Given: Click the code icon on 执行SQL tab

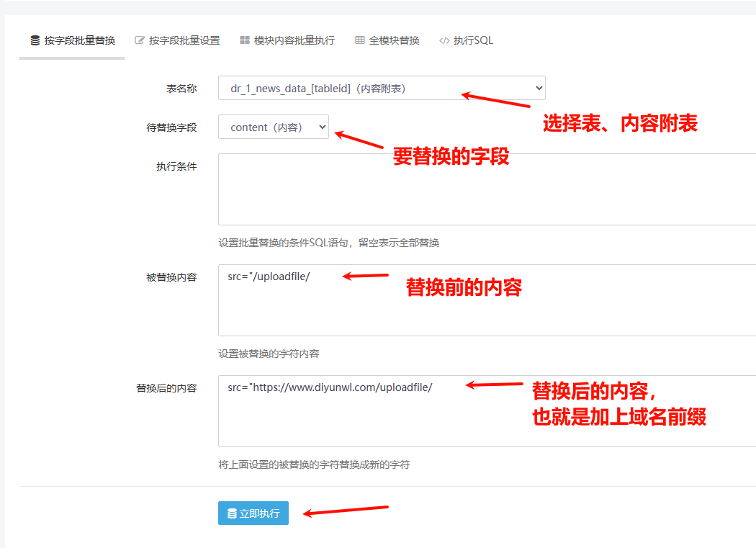Looking at the screenshot, I should tap(444, 40).
